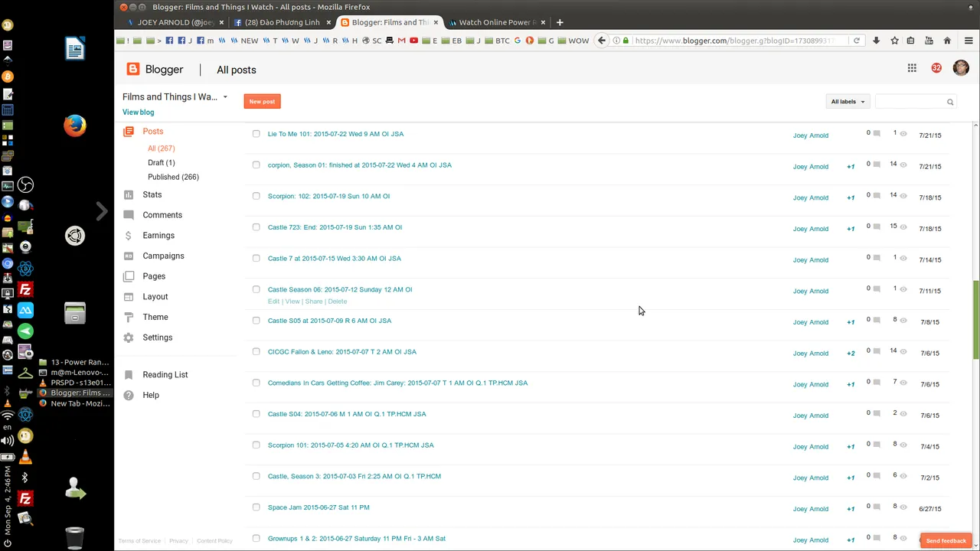Go to Firefox home page icon

(947, 41)
